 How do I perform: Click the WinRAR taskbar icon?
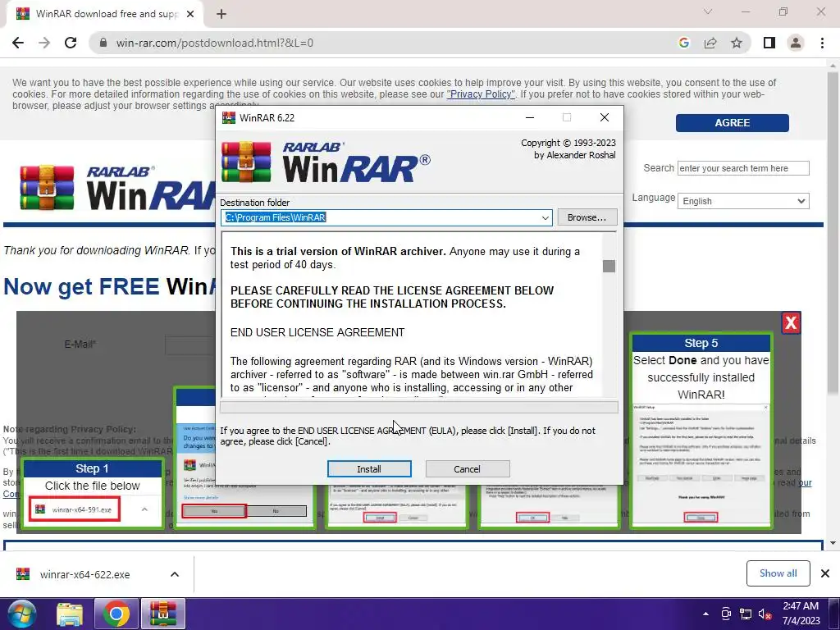[x=163, y=614]
